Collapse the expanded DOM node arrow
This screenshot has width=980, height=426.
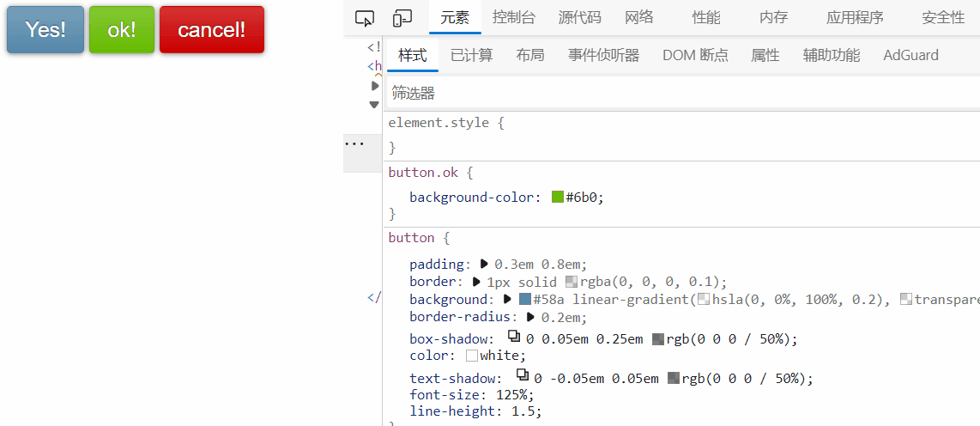point(374,105)
